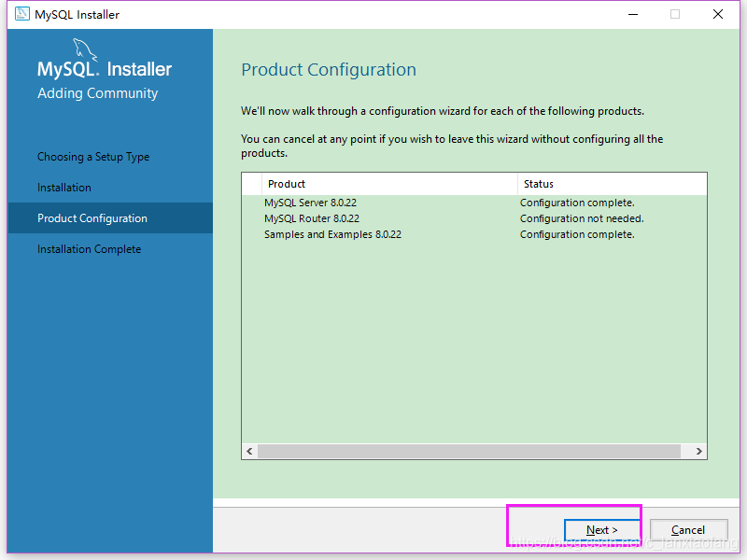Click the product list's right scroll arrow

click(x=698, y=451)
